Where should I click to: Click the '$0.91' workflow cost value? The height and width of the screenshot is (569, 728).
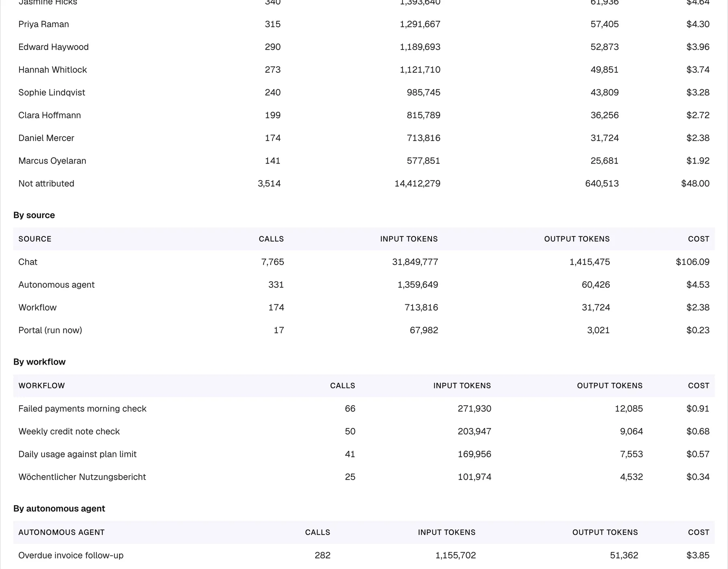pyautogui.click(x=698, y=409)
